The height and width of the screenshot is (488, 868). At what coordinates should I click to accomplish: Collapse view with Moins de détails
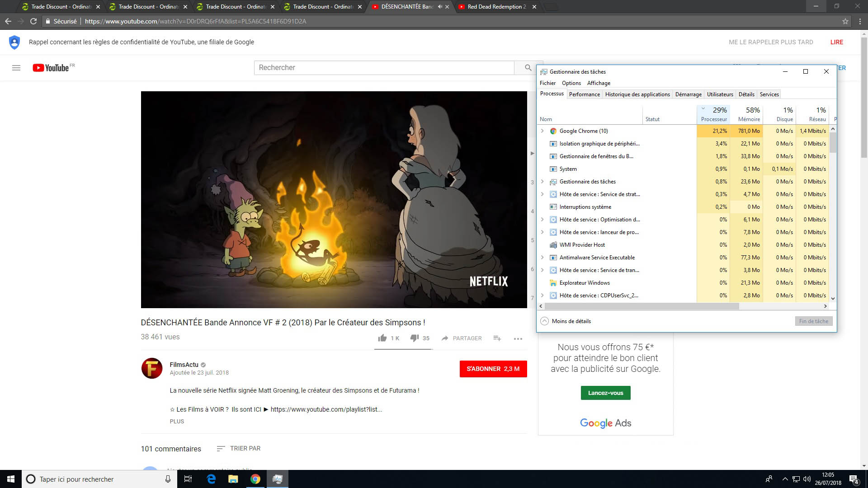pos(566,321)
